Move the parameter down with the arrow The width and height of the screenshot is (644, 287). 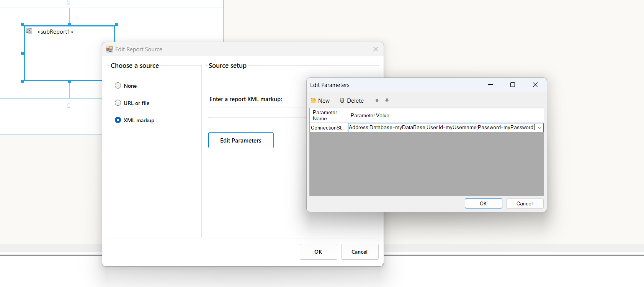pos(387,100)
